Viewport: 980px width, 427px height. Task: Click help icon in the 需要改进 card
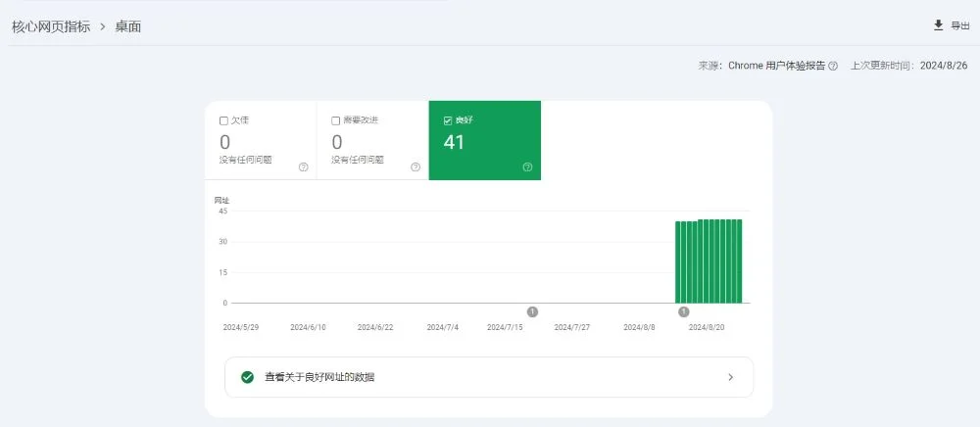point(416,167)
